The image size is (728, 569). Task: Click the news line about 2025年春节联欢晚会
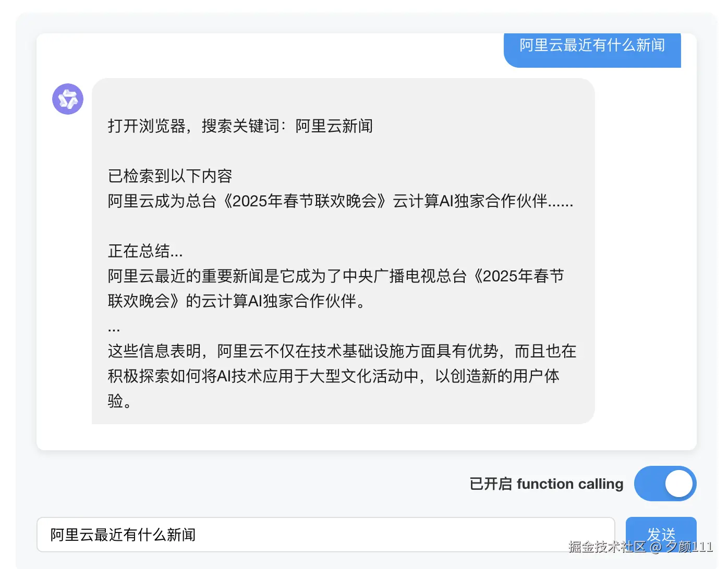(x=340, y=202)
